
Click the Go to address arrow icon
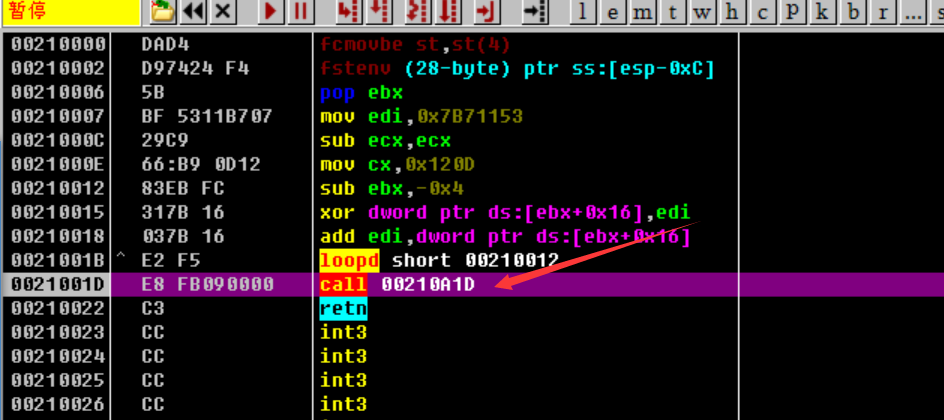coord(535,12)
